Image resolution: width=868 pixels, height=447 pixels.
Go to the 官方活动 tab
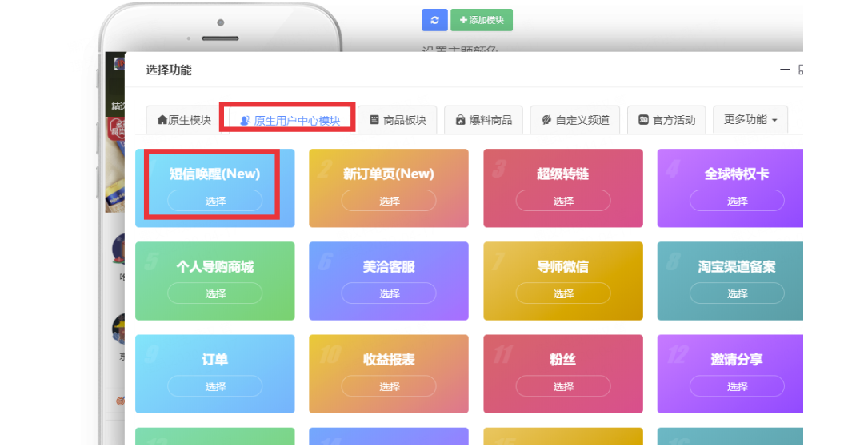pyautogui.click(x=666, y=119)
